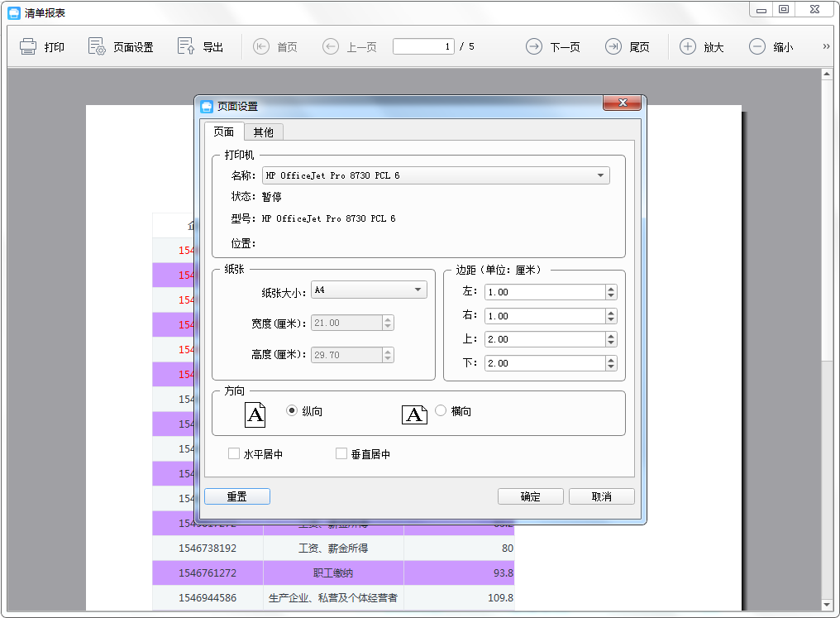Go to the first page (首页)
840x618 pixels.
click(261, 47)
